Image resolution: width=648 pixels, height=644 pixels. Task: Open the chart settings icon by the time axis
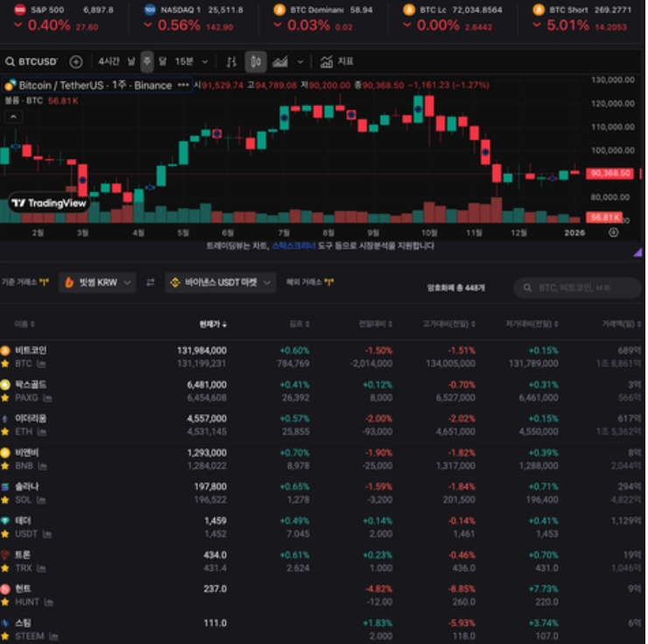tap(614, 232)
